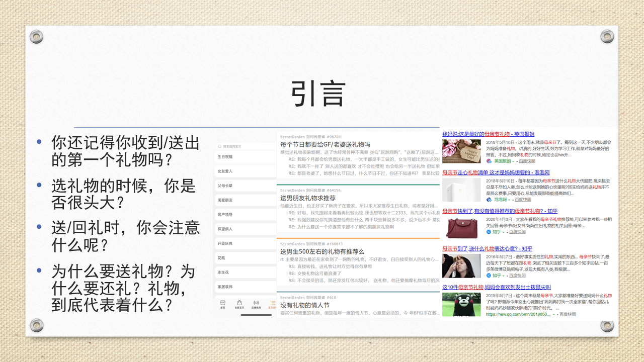Screen dimensions: 644x362
Task: Click the red handbag thumbnail
Action: click(x=461, y=228)
